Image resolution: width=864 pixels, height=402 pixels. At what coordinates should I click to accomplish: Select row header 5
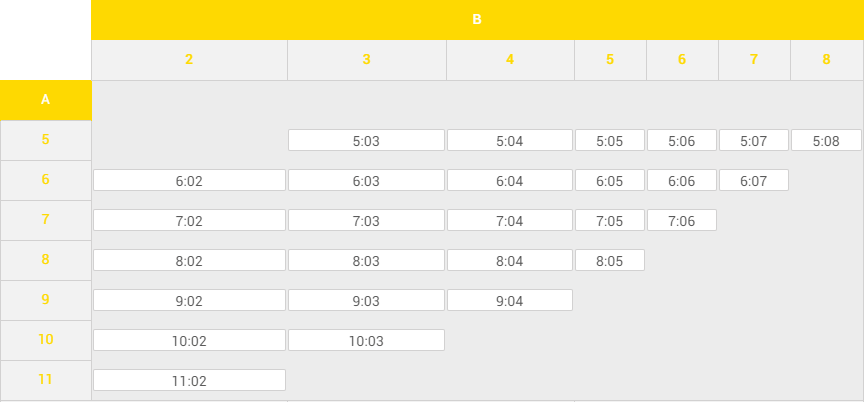45,140
